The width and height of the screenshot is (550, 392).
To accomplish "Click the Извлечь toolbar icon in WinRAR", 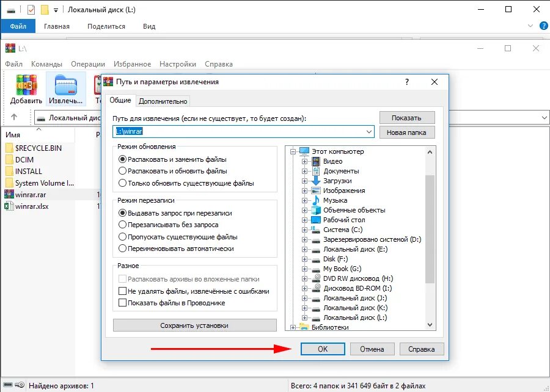I will click(x=65, y=85).
